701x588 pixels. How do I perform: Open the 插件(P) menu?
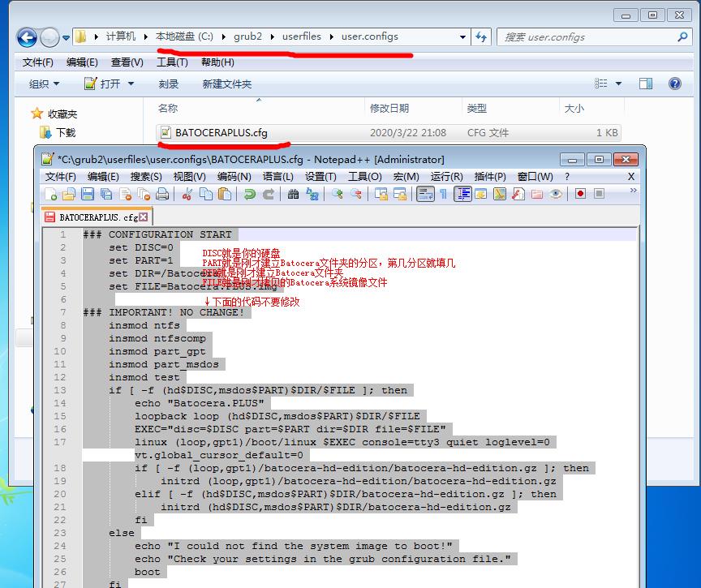point(490,177)
